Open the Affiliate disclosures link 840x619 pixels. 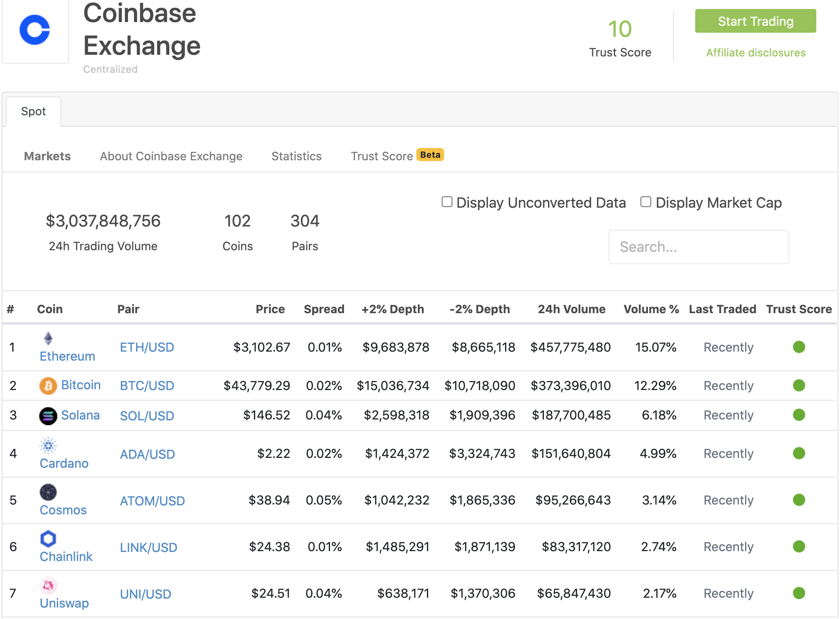coord(756,53)
